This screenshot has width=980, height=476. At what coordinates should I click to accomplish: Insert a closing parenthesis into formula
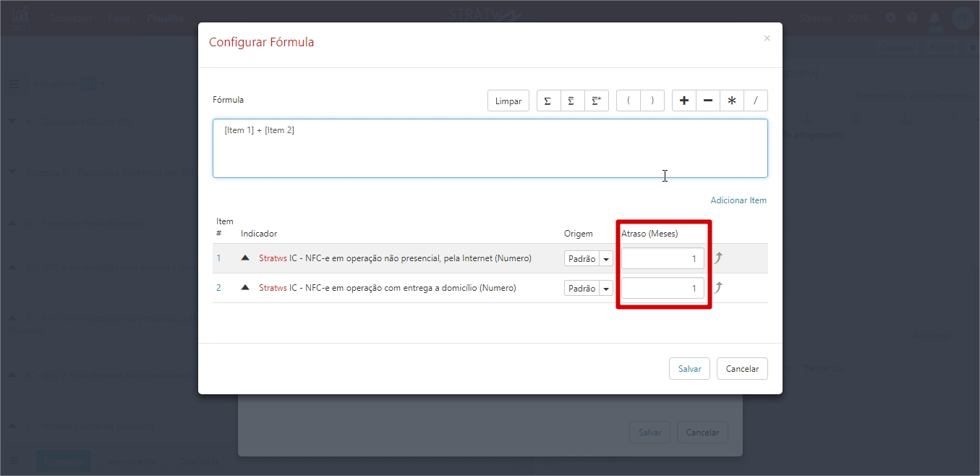pos(652,101)
